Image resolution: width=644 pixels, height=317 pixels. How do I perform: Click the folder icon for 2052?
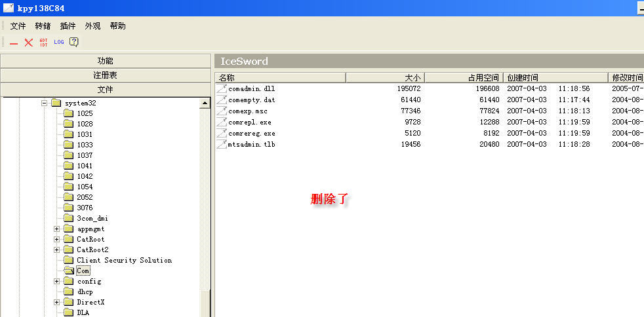pyautogui.click(x=69, y=197)
